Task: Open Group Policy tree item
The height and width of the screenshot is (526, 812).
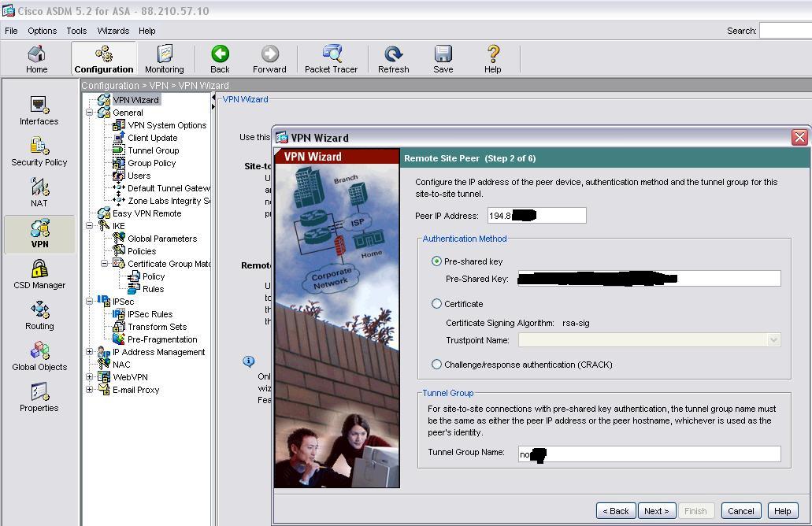Action: pyautogui.click(x=152, y=163)
